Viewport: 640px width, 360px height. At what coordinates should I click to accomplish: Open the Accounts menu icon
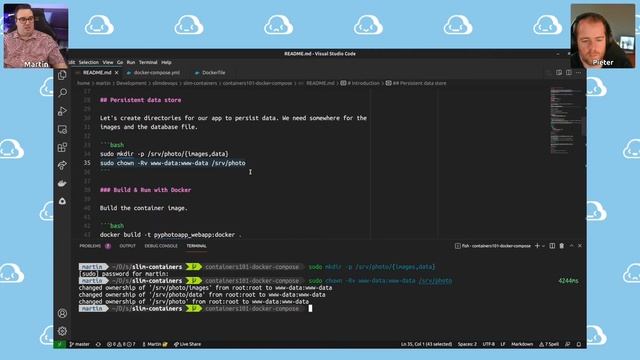click(x=62, y=313)
